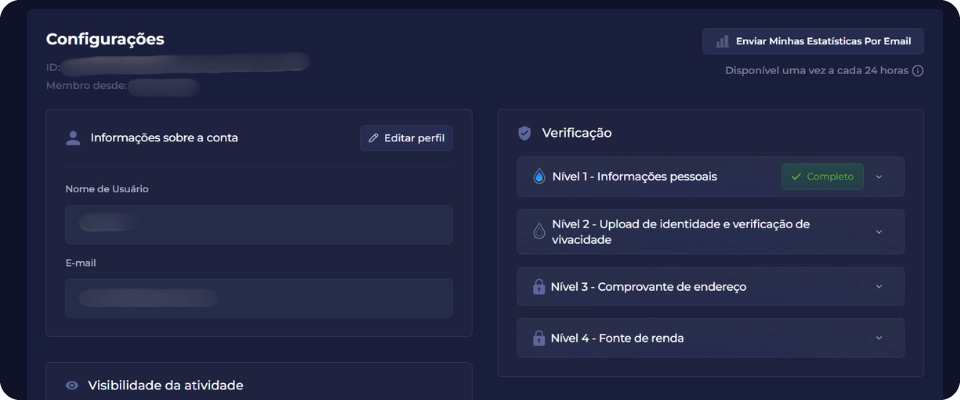Focus the E-mail input field

click(x=259, y=298)
